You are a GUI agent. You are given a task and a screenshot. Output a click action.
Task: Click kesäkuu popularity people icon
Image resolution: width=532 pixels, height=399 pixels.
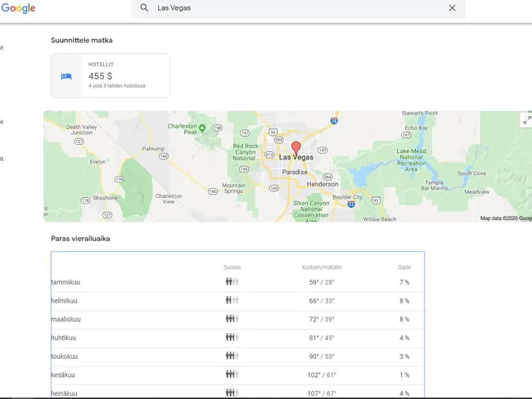pos(232,374)
